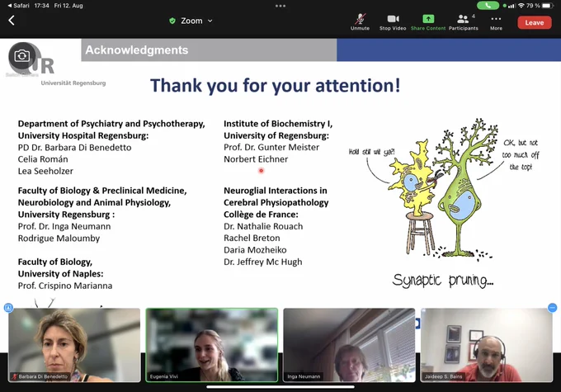Click 'Dr. Jeffrey Mc Hugh' name
The height and width of the screenshot is (392, 561).
[262, 262]
